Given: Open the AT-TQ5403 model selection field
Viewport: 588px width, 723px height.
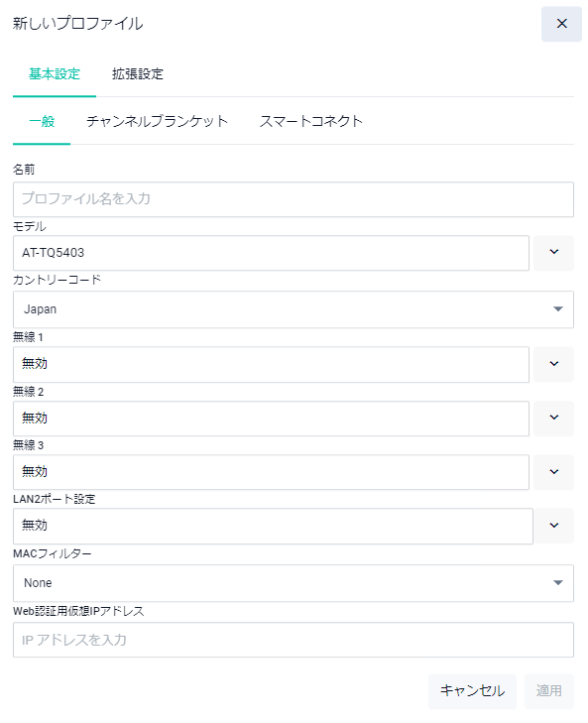Looking at the screenshot, I should [x=271, y=253].
